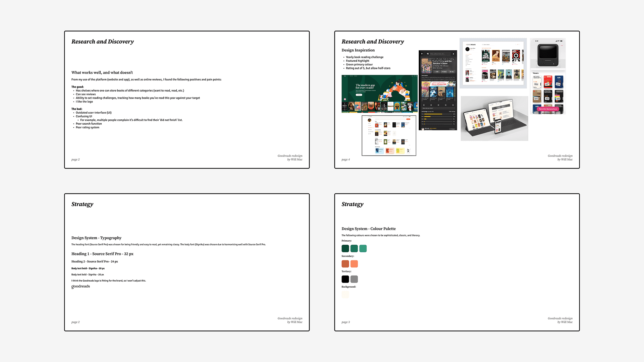
Task: Select the lightest green primary swatch
Action: coord(363,248)
